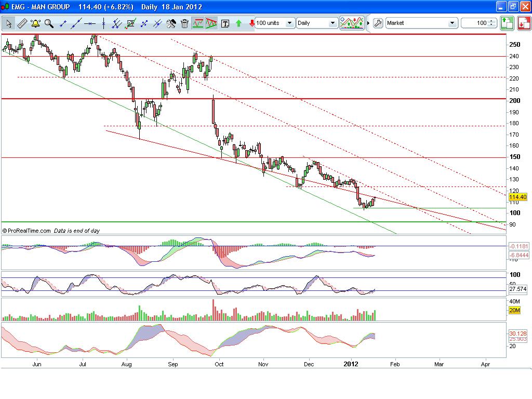The height and width of the screenshot is (399, 532).
Task: Select the vertical line tool
Action: (103, 23)
